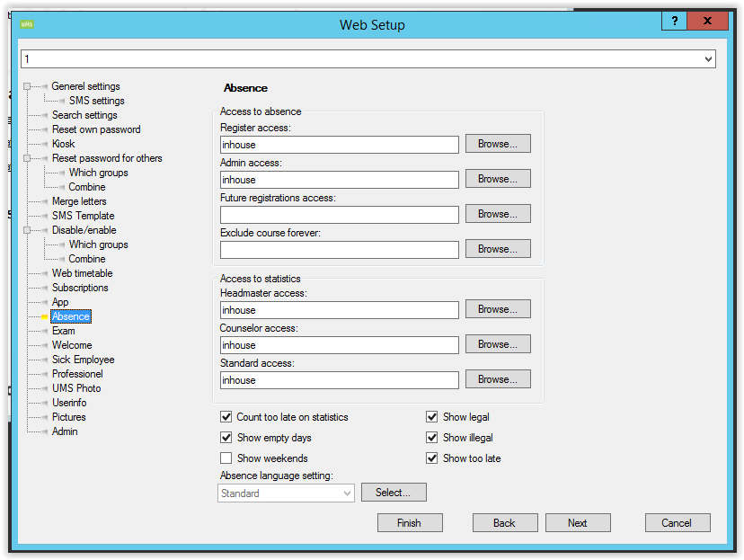The height and width of the screenshot is (560, 744).
Task: Go to UMS Photo settings page
Action: (x=76, y=388)
